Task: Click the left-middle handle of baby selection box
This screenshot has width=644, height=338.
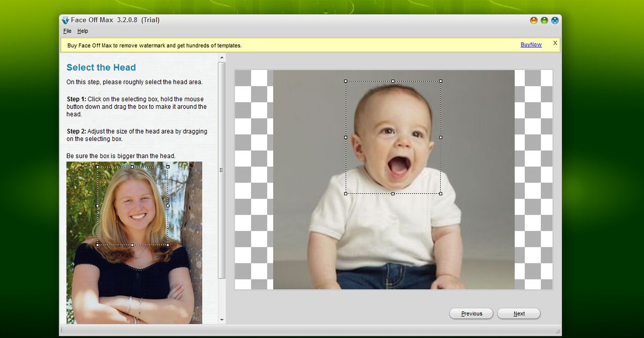Action: click(x=346, y=137)
